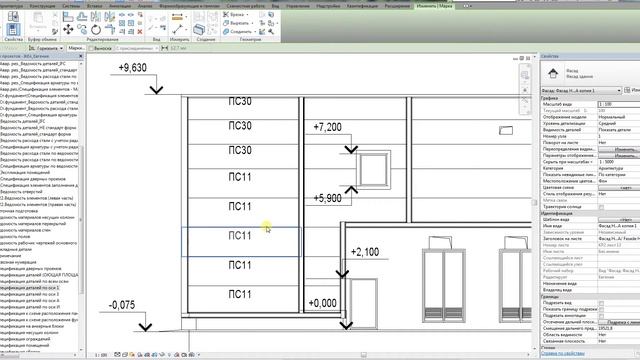Viewport: 640px width, 360px height.
Task: Open the Совместная работа ribbon tab
Action: pos(246,6)
